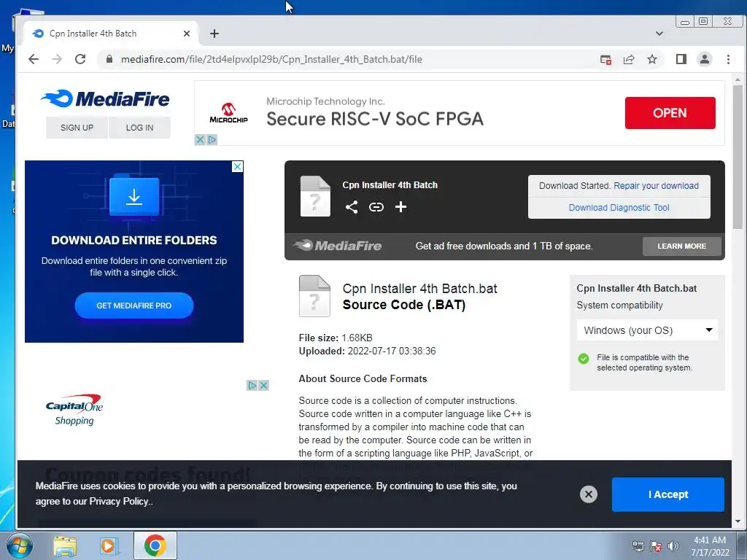Open Download Diagnostic Tool link
This screenshot has height=560, width=747.
tap(619, 208)
